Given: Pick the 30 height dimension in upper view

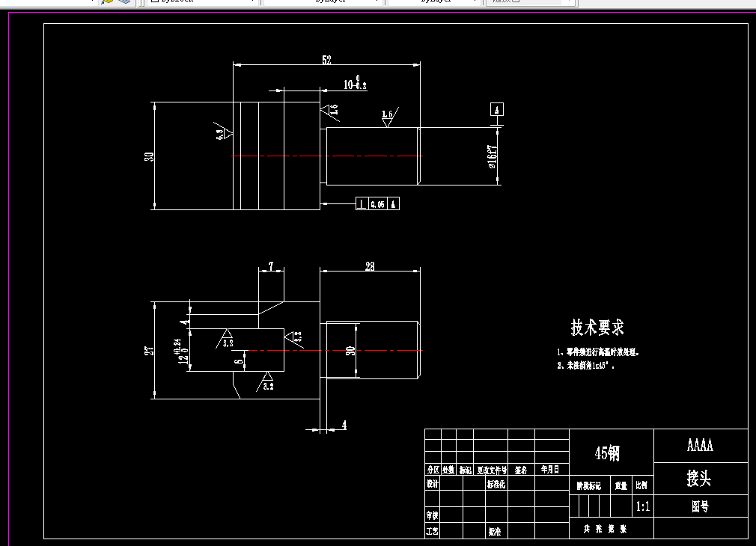Looking at the screenshot, I should click(149, 156).
